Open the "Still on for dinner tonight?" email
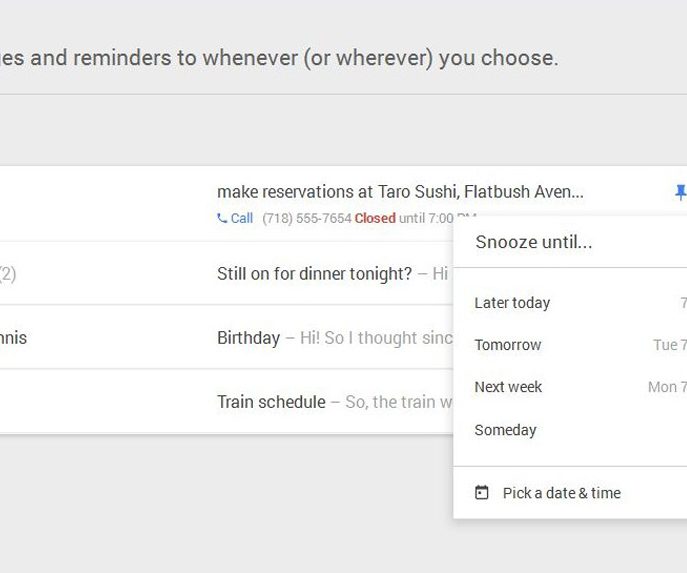Image resolution: width=687 pixels, height=573 pixels. (314, 274)
